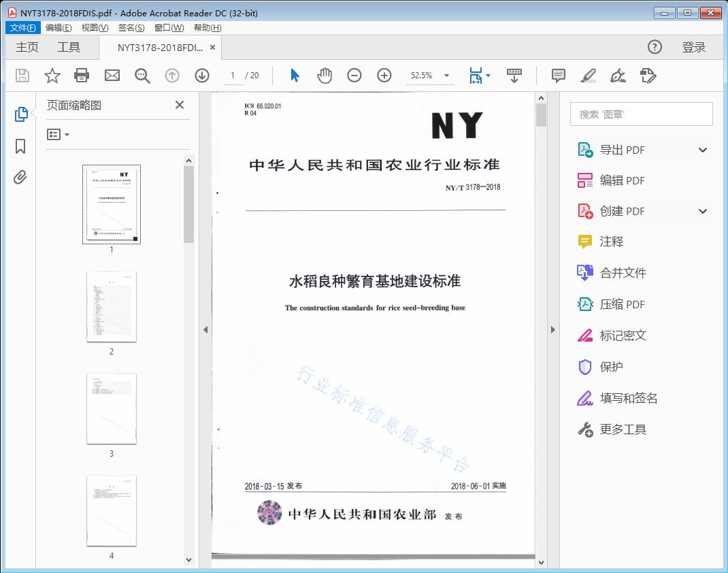This screenshot has height=573, width=728.
Task: Collapse the right tools pane arrow
Action: point(553,330)
